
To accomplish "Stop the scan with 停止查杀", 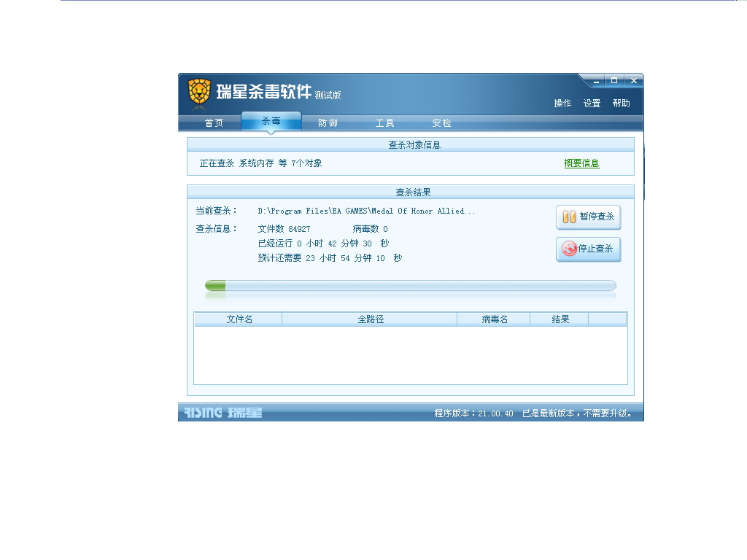I will click(x=589, y=249).
